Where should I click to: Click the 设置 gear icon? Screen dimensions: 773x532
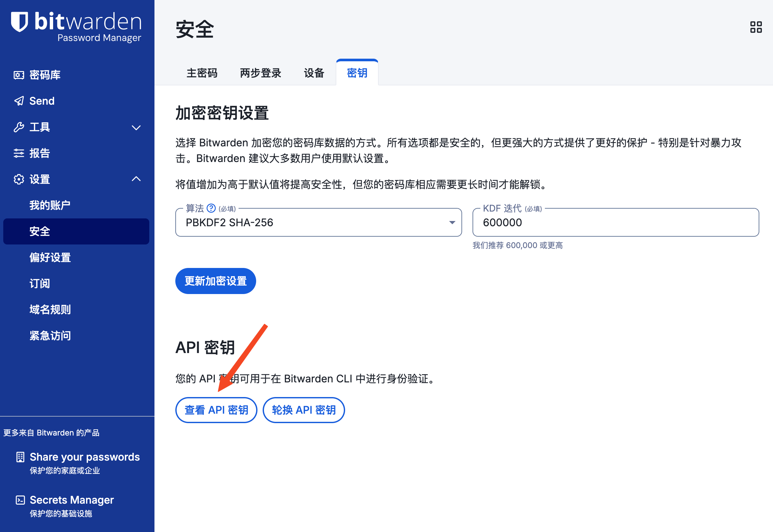point(19,179)
